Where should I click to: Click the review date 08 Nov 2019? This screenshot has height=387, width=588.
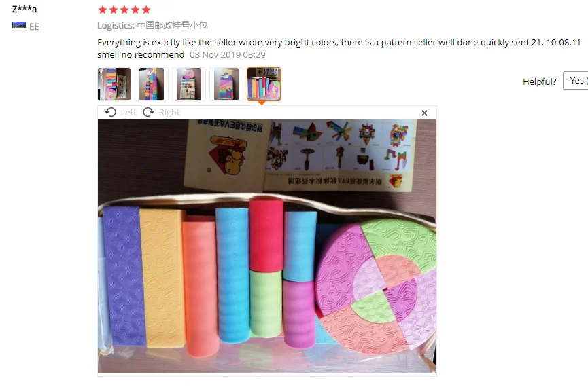pyautogui.click(x=227, y=55)
